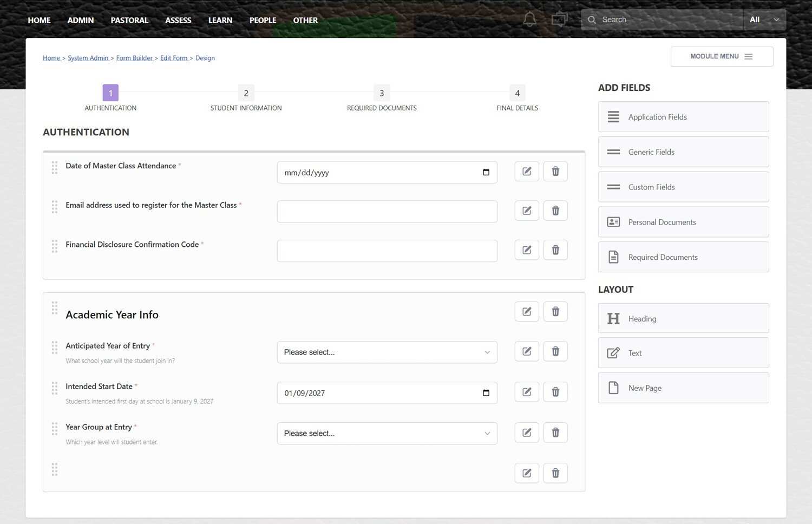Follow the Home breadcrumb link

coord(51,58)
